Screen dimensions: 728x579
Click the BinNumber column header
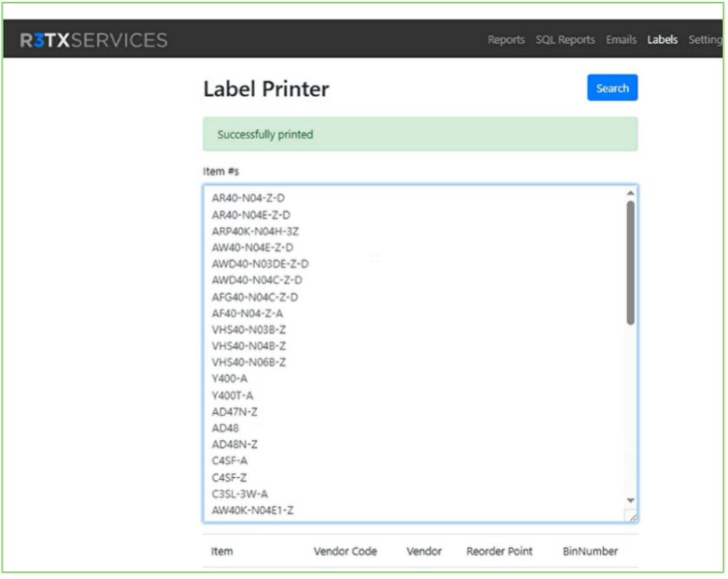click(590, 551)
